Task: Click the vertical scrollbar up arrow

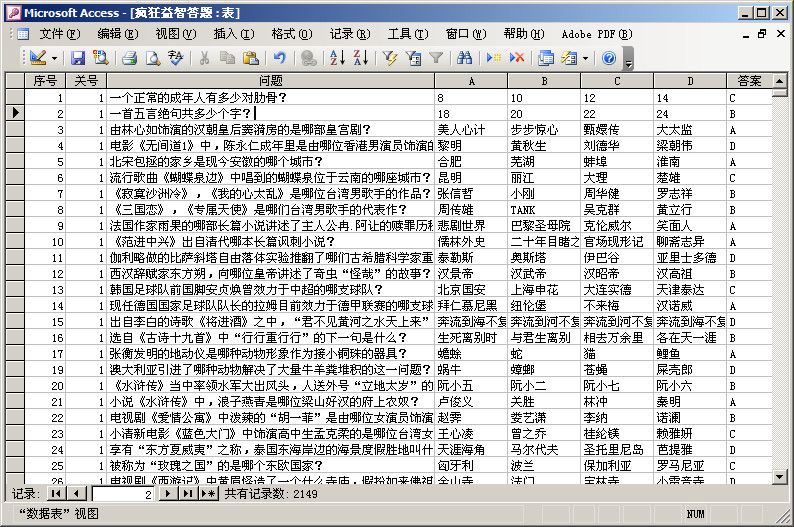Action: [x=780, y=81]
